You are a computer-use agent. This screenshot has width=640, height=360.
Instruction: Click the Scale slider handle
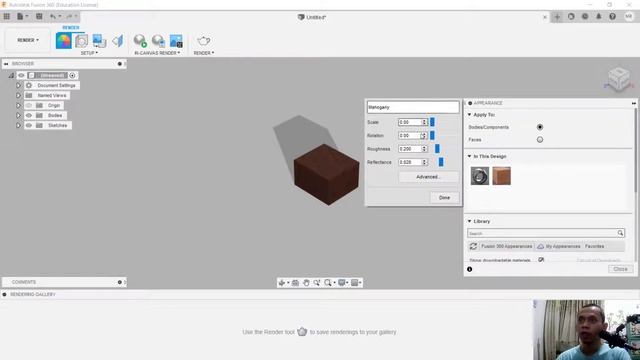coord(432,122)
